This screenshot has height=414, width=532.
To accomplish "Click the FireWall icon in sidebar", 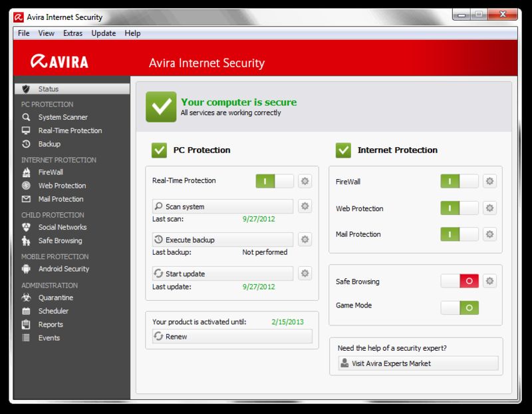I will tap(26, 172).
